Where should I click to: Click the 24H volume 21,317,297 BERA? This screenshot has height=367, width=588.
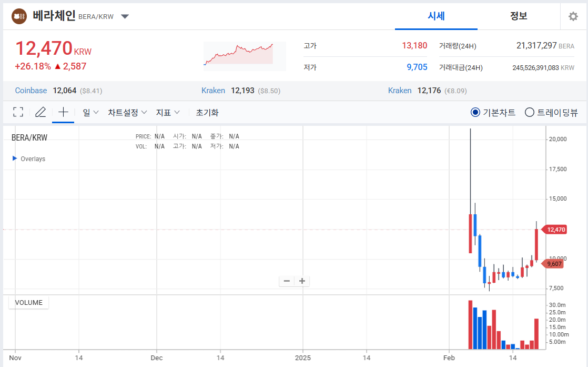(x=545, y=45)
